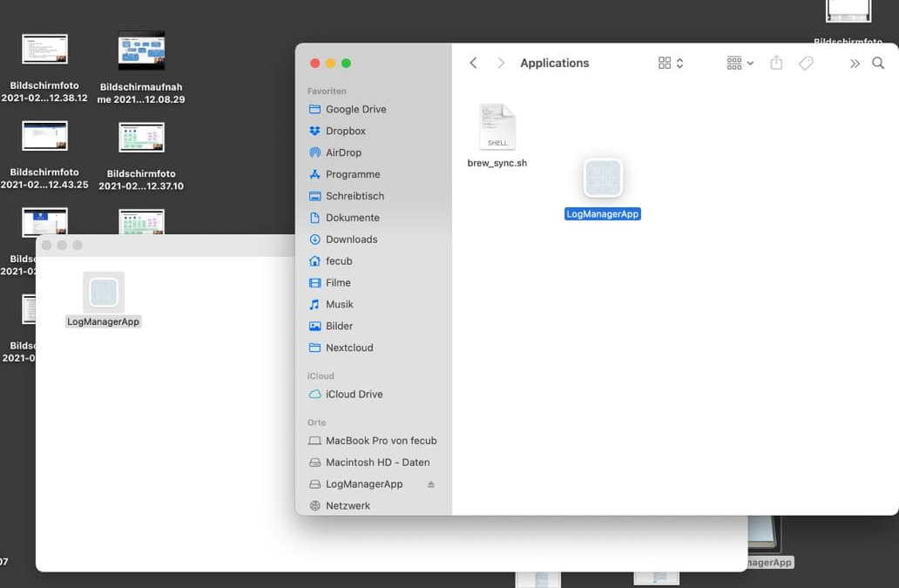Click the Share icon in Finder toolbar
The height and width of the screenshot is (588, 899).
click(x=776, y=63)
